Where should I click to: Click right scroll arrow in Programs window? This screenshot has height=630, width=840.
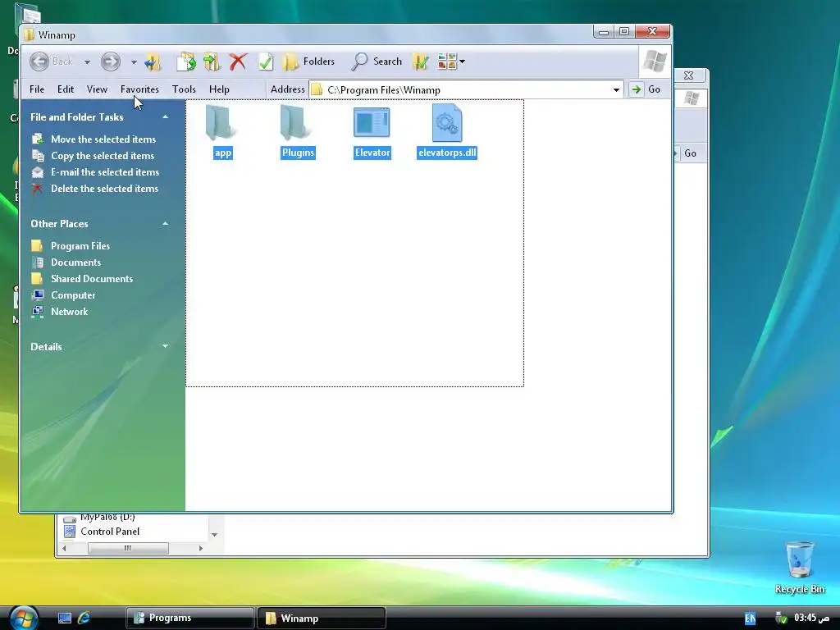click(x=201, y=548)
